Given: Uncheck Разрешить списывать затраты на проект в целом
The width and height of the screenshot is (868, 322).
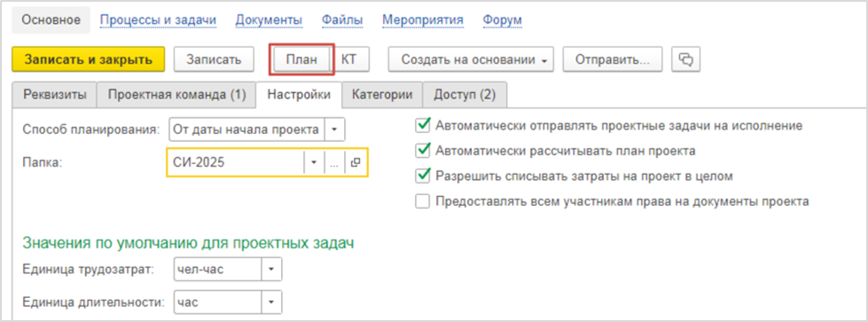Looking at the screenshot, I should click(422, 177).
